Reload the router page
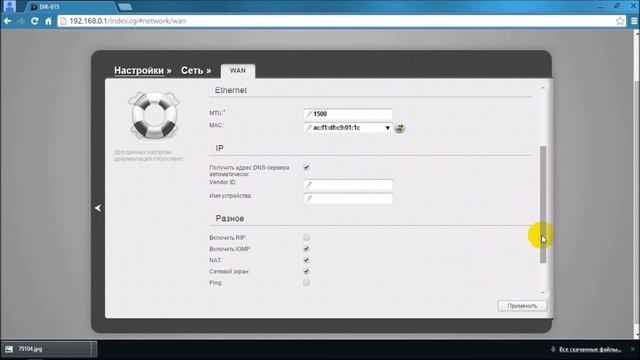The image size is (640, 360). pyautogui.click(x=35, y=21)
